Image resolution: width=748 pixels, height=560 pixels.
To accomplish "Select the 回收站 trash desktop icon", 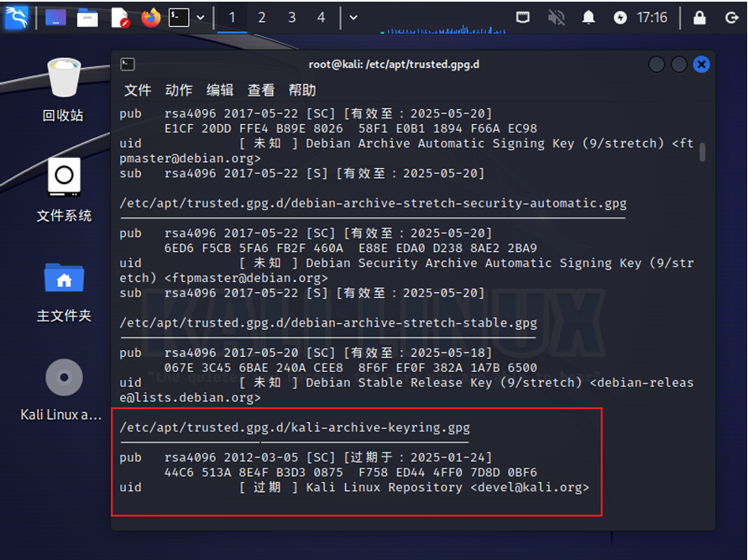I will pyautogui.click(x=64, y=89).
